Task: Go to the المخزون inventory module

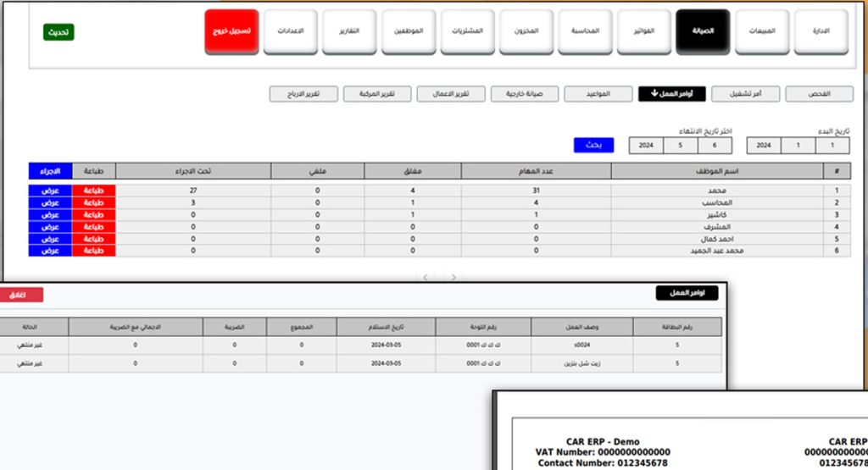Action: (526, 32)
